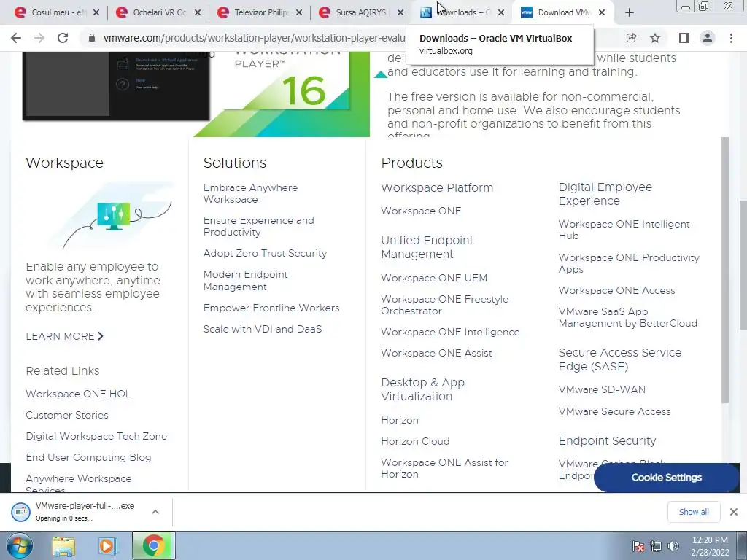
Task: Expand the download item options chevron
Action: (155, 512)
